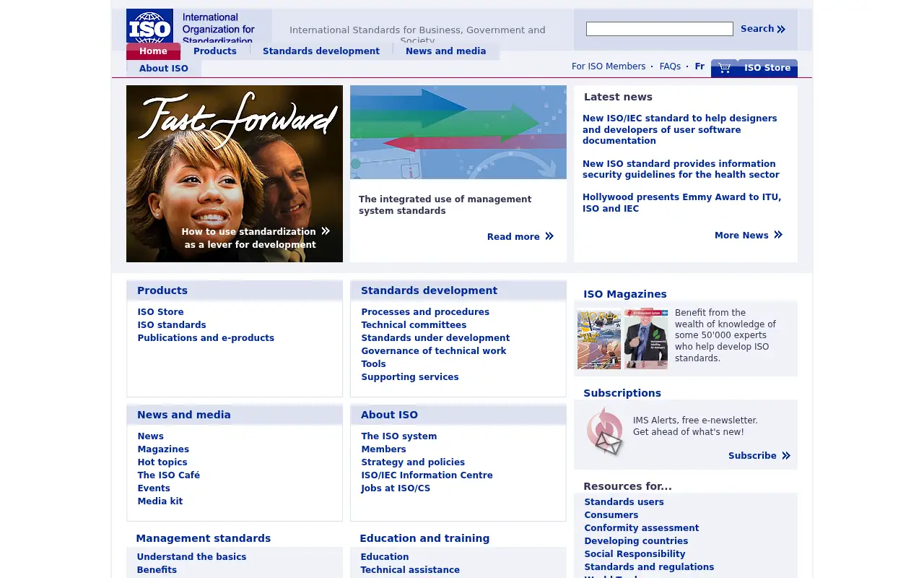Click the Search button

click(x=763, y=29)
